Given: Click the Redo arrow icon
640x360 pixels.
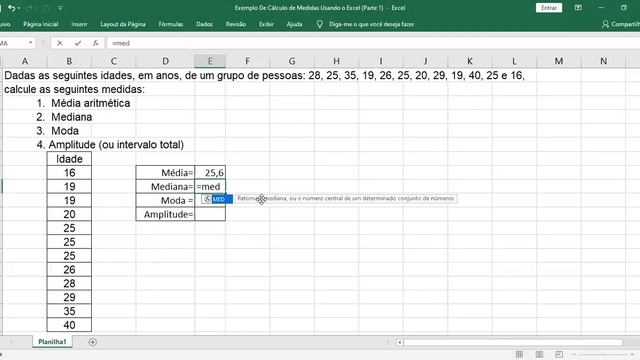Looking at the screenshot, I should (x=30, y=8).
